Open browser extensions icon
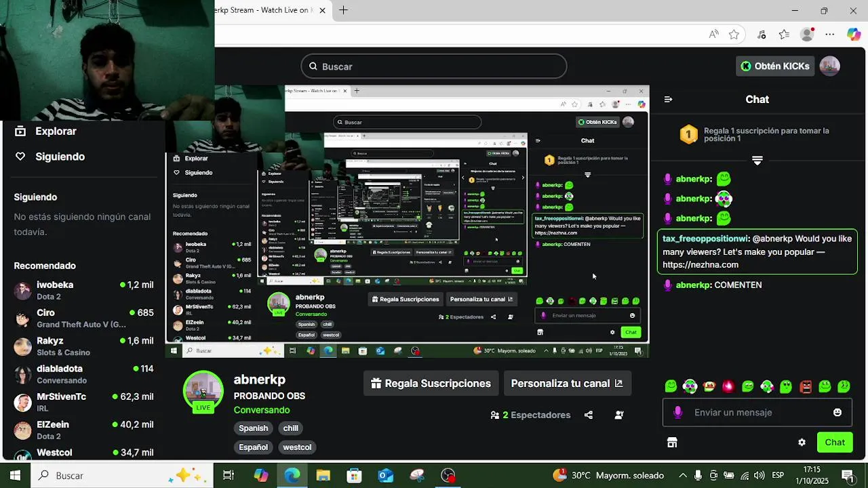Screen dimensions: 868x488 [x=762, y=34]
